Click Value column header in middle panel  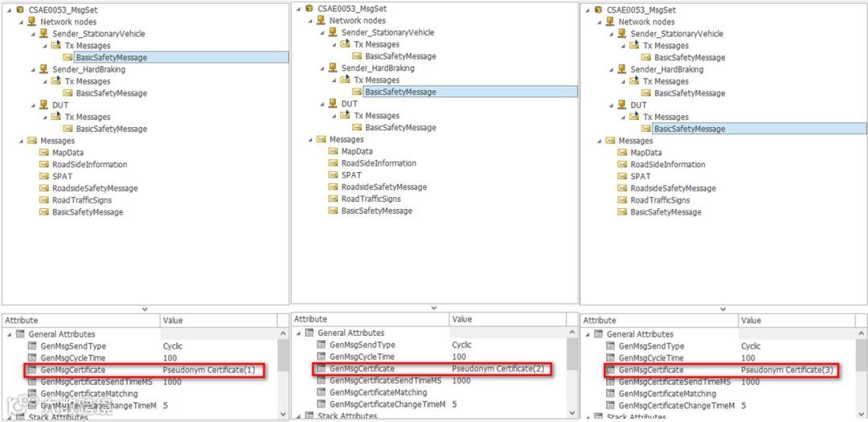point(508,319)
